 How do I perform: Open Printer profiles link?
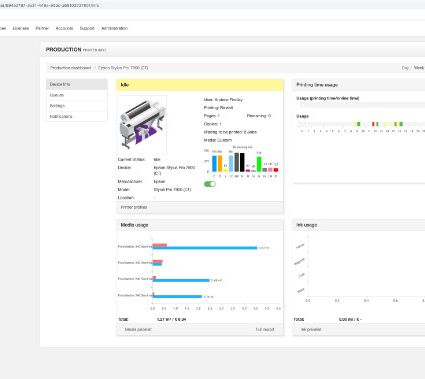coord(134,207)
